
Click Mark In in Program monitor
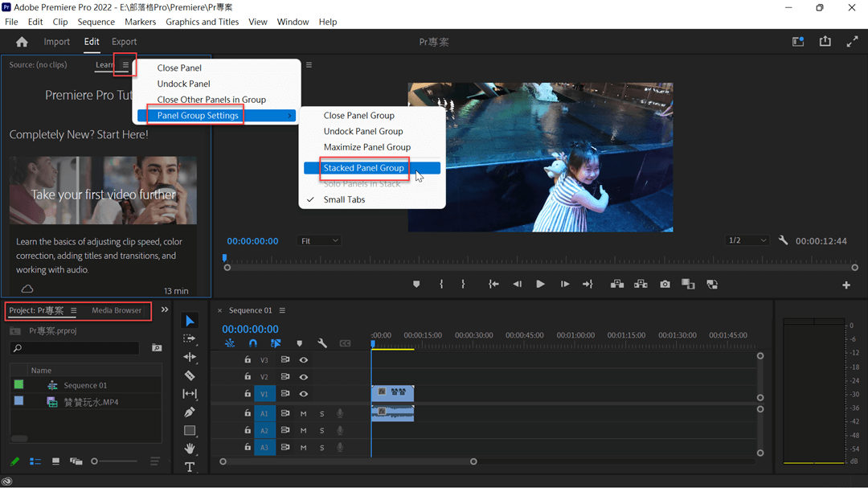[441, 284]
